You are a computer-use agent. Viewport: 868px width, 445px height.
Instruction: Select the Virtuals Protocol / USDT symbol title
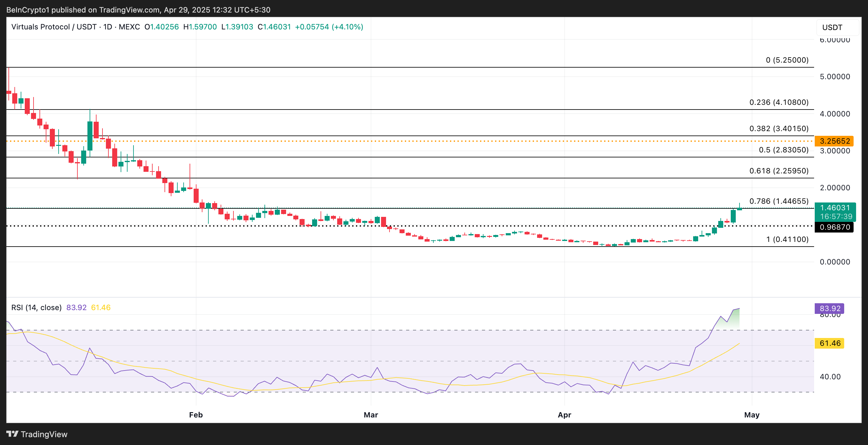point(54,27)
